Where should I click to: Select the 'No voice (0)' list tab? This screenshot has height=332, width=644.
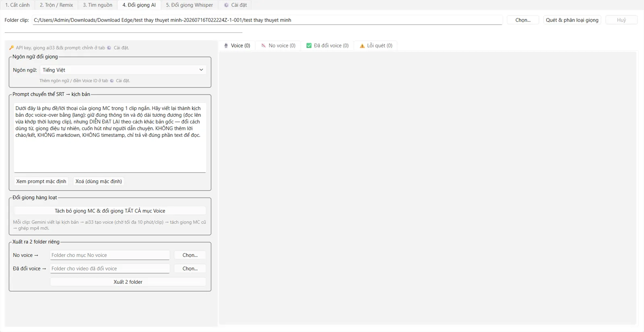click(x=278, y=45)
